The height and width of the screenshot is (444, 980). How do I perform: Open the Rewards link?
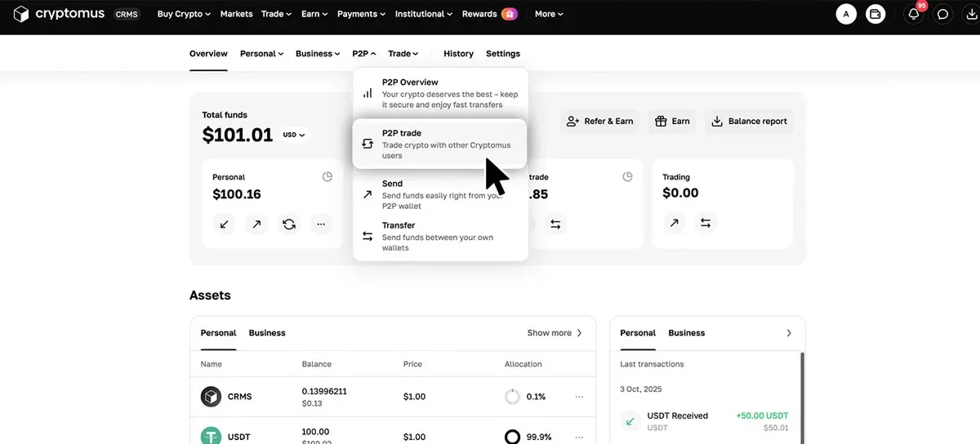[x=479, y=14]
